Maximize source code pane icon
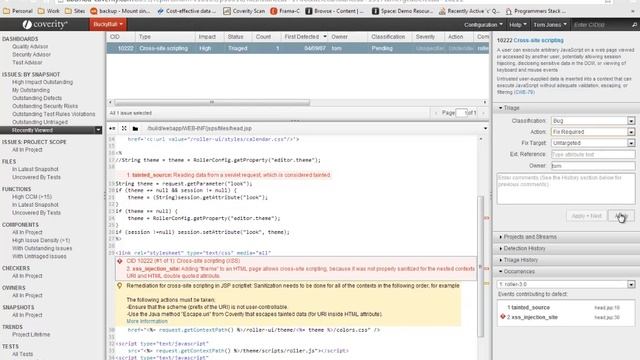 pos(124,129)
